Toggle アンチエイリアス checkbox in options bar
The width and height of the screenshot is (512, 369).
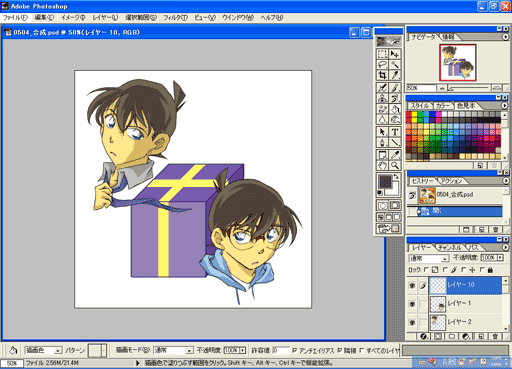tap(295, 350)
